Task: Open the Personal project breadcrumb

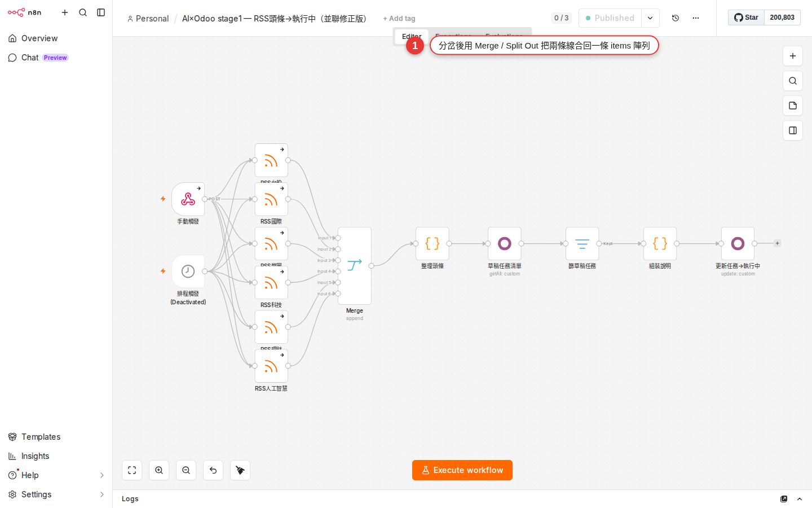Action: point(148,19)
